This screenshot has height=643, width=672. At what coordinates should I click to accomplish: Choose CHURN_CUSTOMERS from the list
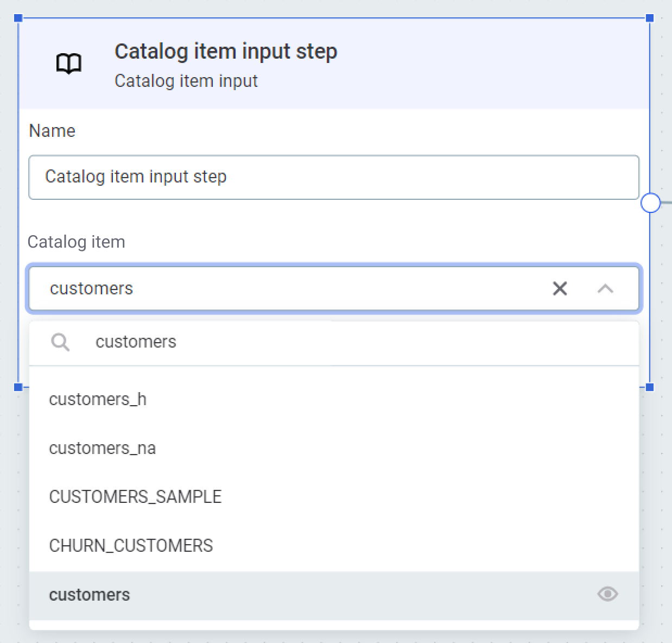131,545
